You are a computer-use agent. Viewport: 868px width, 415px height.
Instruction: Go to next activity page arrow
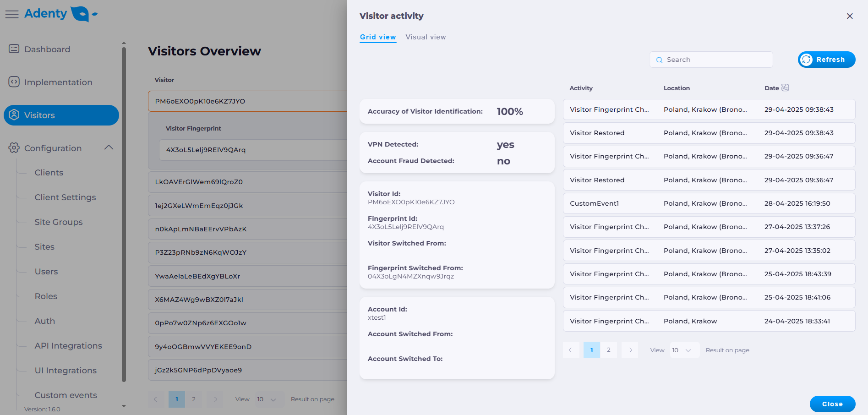[x=630, y=350]
